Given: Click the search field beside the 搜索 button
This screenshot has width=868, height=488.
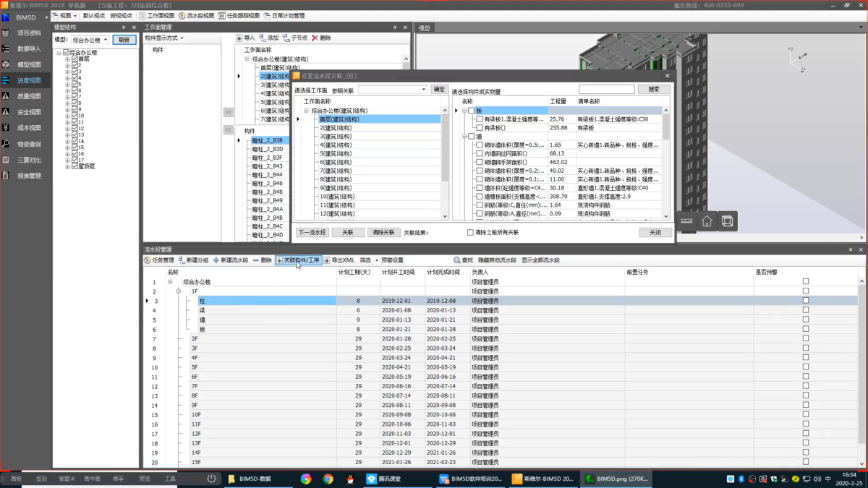Looking at the screenshot, I should tap(606, 89).
